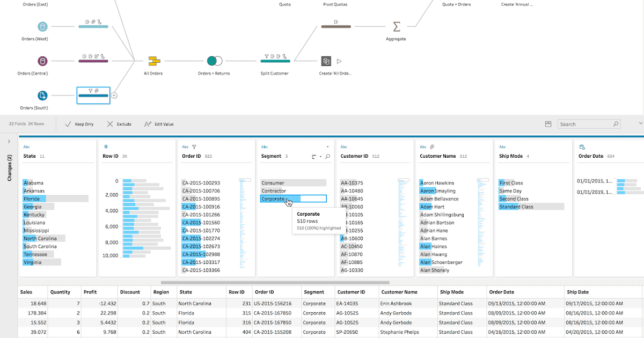Select the Pivot Quotas step node
Image resolution: width=644 pixels, height=338 pixels.
335,26
